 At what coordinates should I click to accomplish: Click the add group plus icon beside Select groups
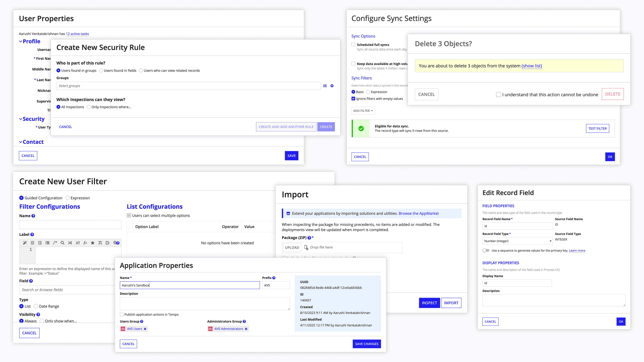(x=332, y=86)
